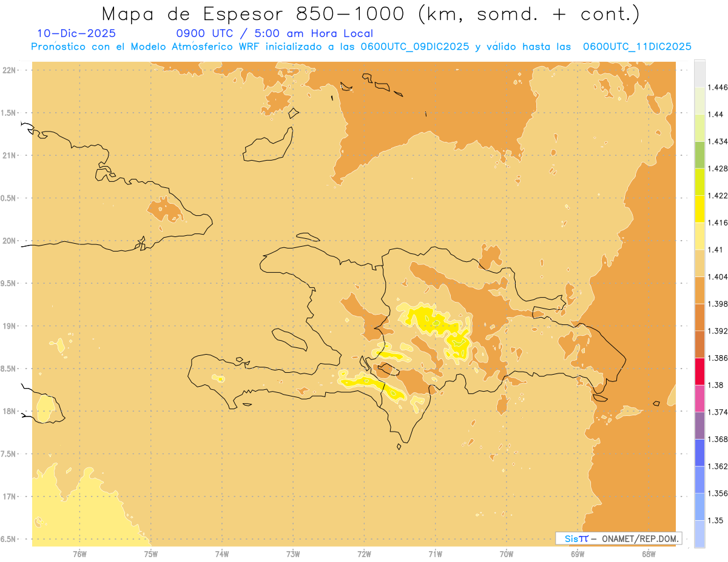The image size is (728, 562).
Task: Click the legend value '1.362'
Action: click(x=717, y=467)
